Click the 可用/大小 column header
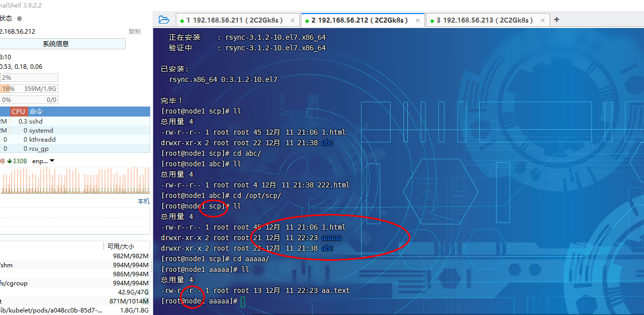The image size is (644, 315). [x=121, y=246]
